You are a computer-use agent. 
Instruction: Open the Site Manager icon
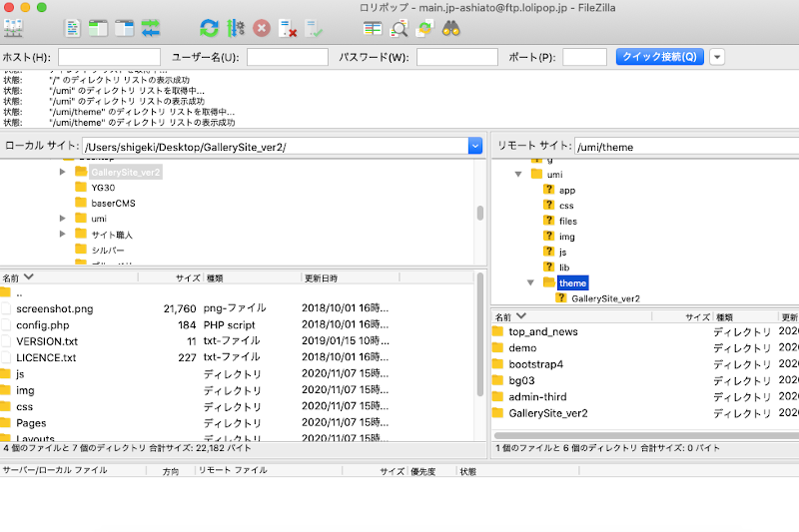point(15,28)
